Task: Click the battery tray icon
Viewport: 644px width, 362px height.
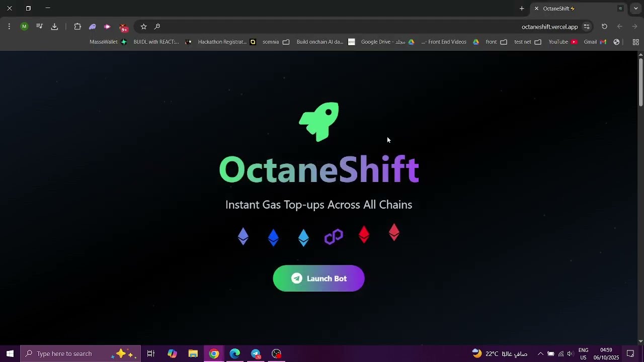Action: tap(551, 353)
